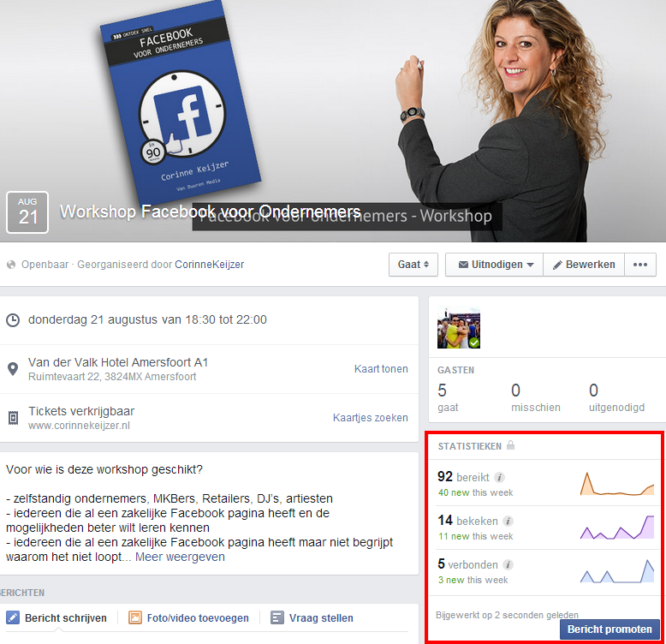Click the info icon next to bereikt
This screenshot has width=666, height=644.
pos(500,478)
